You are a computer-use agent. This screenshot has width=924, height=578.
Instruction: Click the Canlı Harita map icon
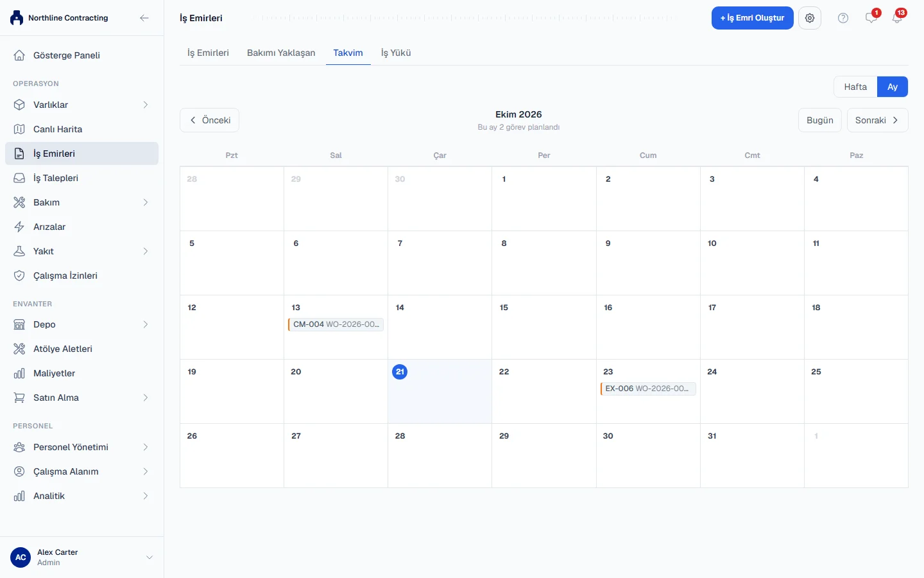(x=19, y=129)
